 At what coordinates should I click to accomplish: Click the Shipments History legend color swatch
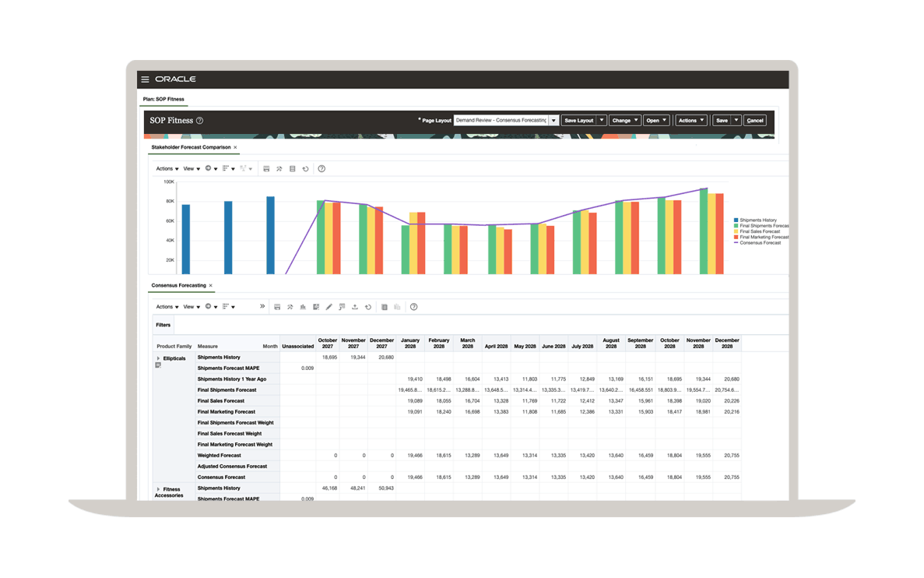[736, 220]
